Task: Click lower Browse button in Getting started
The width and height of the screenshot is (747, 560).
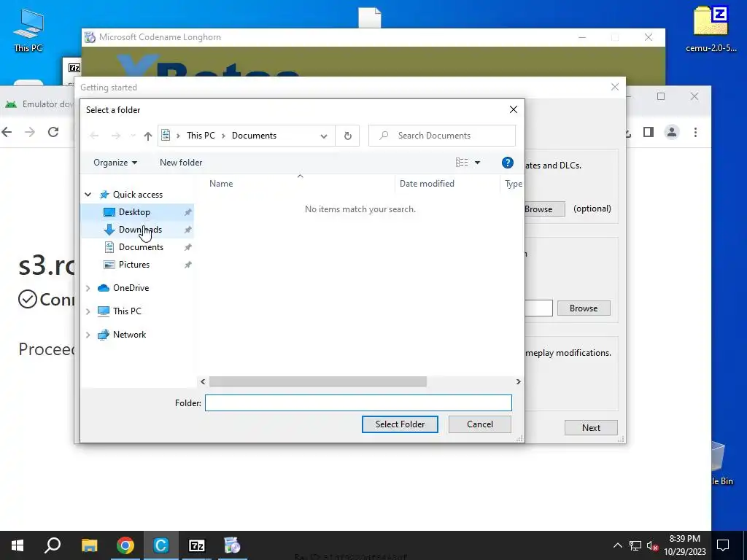Action: 584,308
